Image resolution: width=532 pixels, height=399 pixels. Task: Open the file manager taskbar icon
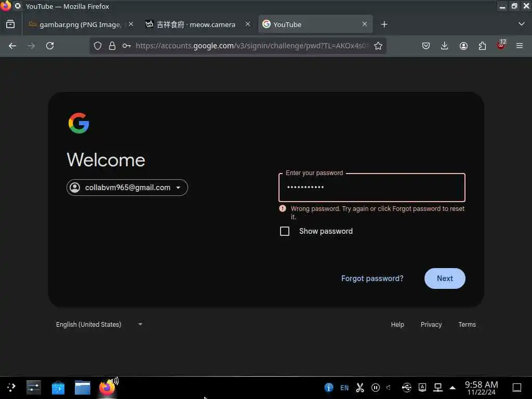coord(83,388)
